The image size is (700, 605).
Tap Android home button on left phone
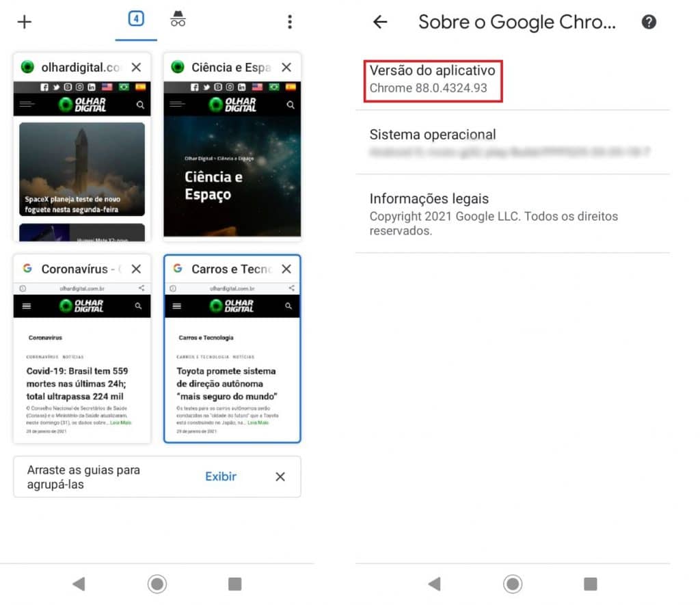click(157, 584)
